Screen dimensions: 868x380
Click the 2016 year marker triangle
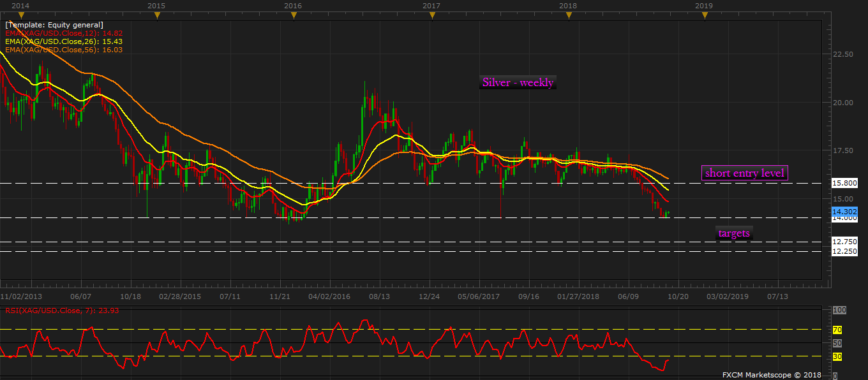294,15
